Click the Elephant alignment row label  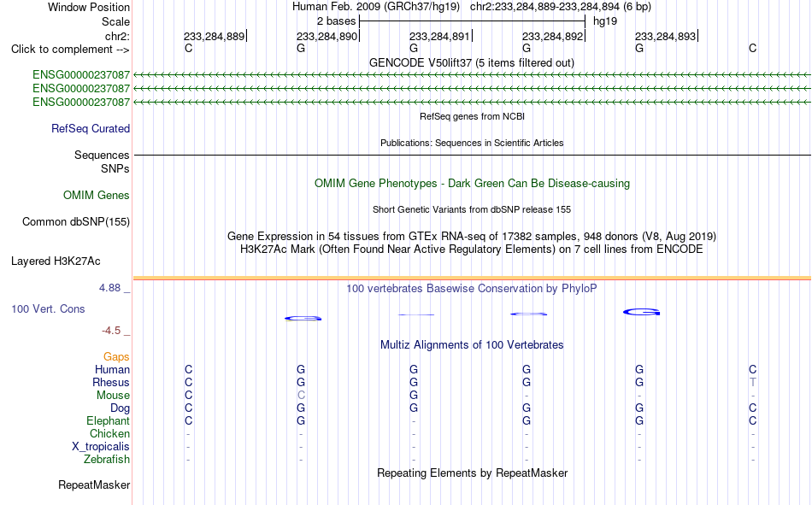(109, 421)
